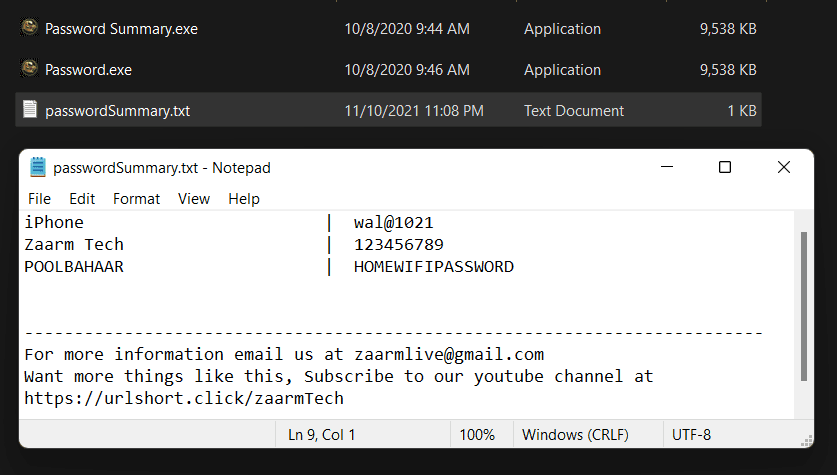This screenshot has height=475, width=837.
Task: Click the passwordSummary.txt text document icon
Action: tap(30, 109)
